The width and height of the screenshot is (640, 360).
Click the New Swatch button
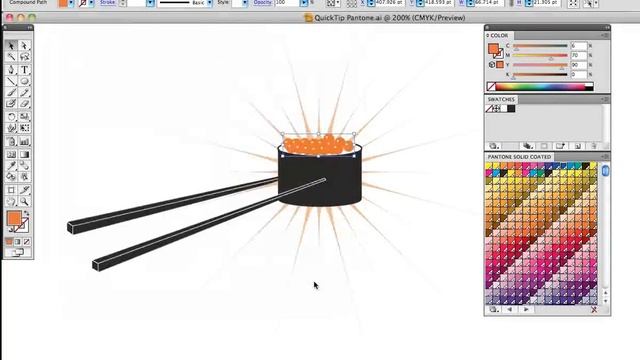[x=578, y=146]
